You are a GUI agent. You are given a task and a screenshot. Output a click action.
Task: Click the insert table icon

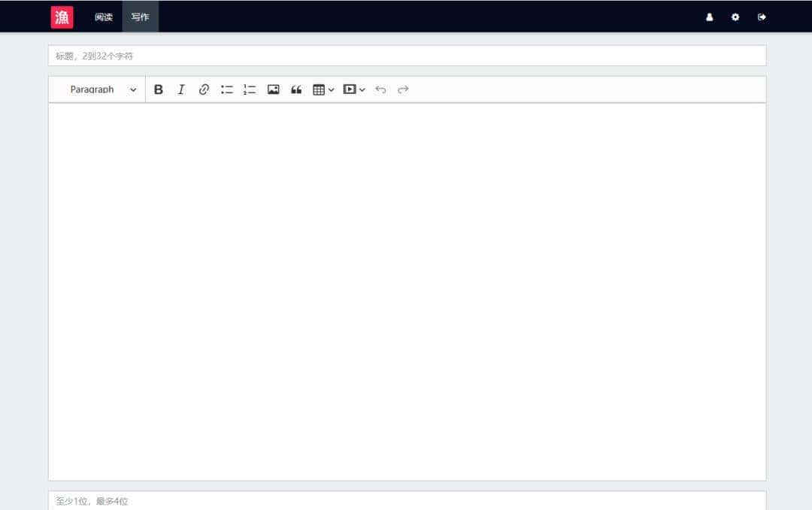(319, 90)
